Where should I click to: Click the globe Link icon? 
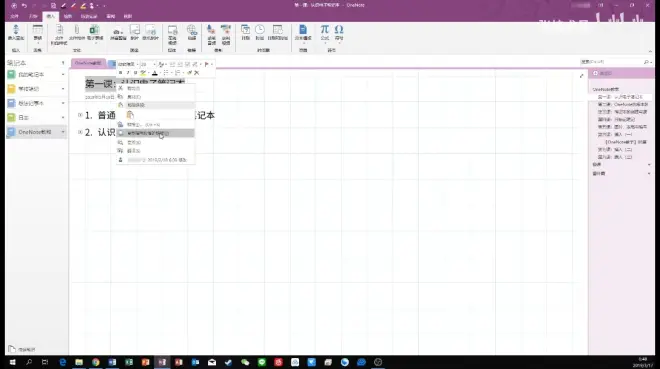[x=192, y=32]
